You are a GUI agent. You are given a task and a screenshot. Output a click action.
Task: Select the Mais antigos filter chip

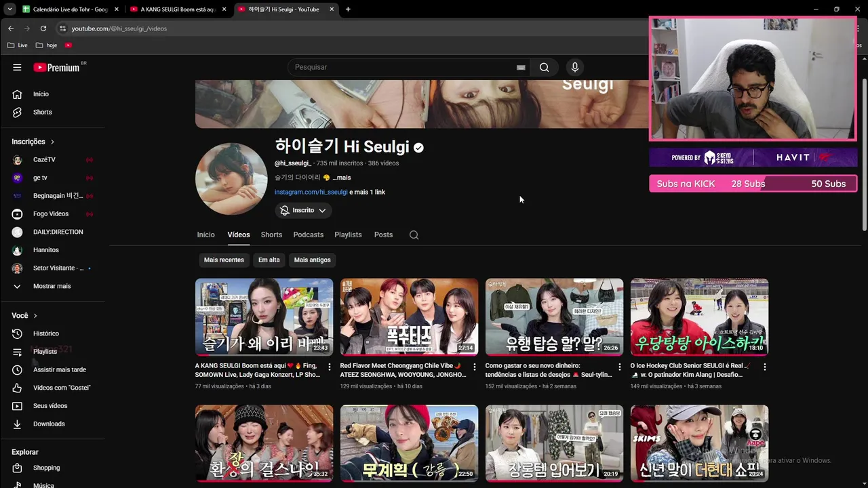pyautogui.click(x=313, y=260)
